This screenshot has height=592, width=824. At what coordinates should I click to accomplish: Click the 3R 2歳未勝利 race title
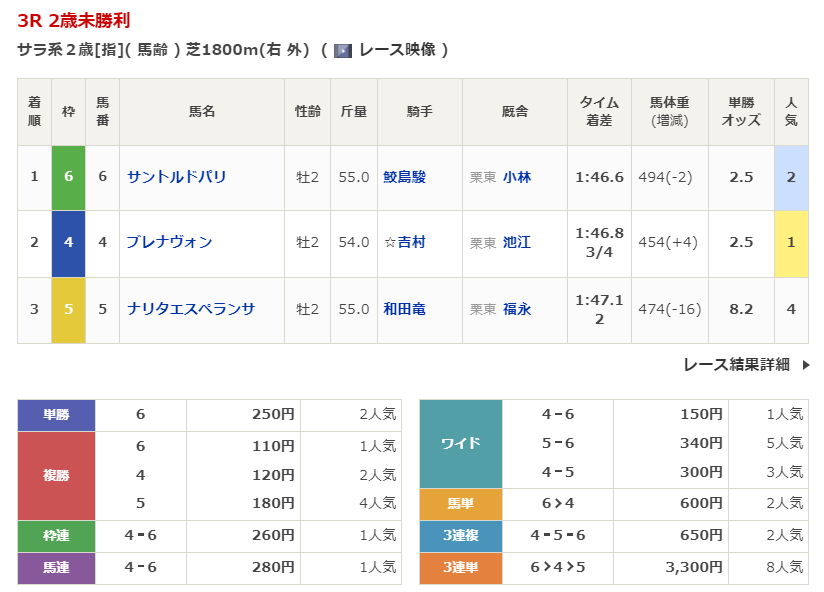click(x=73, y=21)
